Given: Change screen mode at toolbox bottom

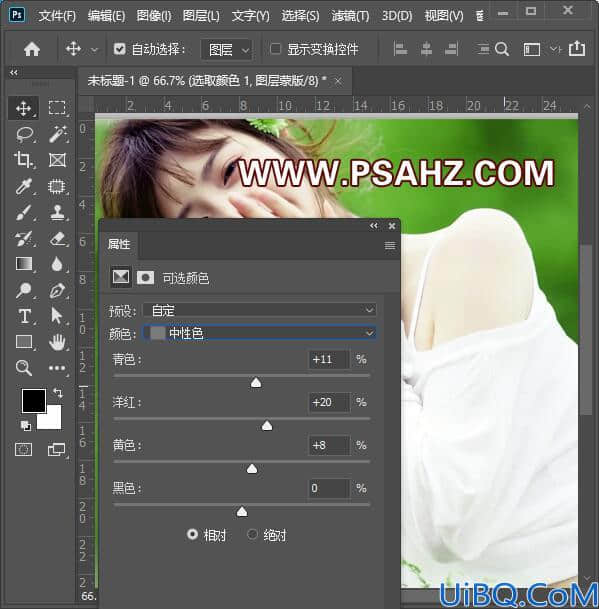Looking at the screenshot, I should click(x=57, y=450).
